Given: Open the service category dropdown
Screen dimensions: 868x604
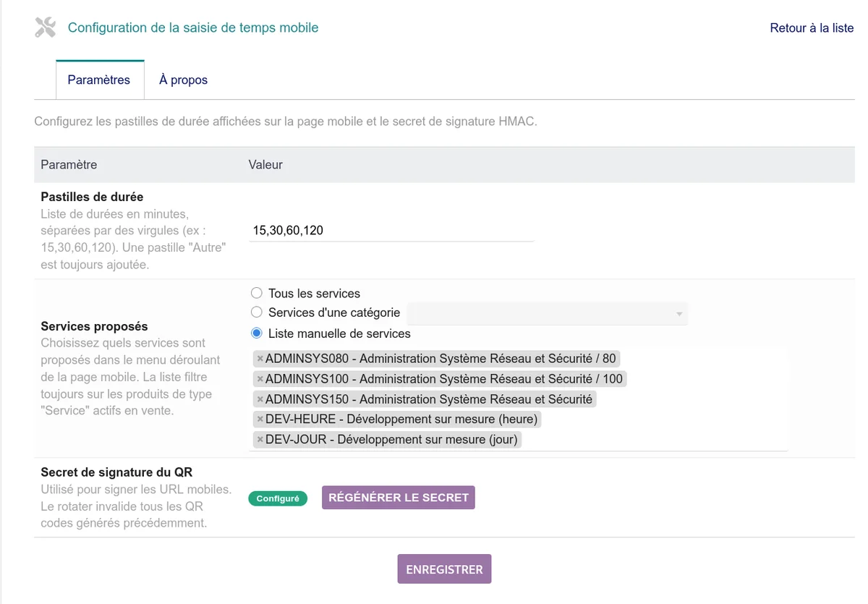Looking at the screenshot, I should click(x=547, y=313).
